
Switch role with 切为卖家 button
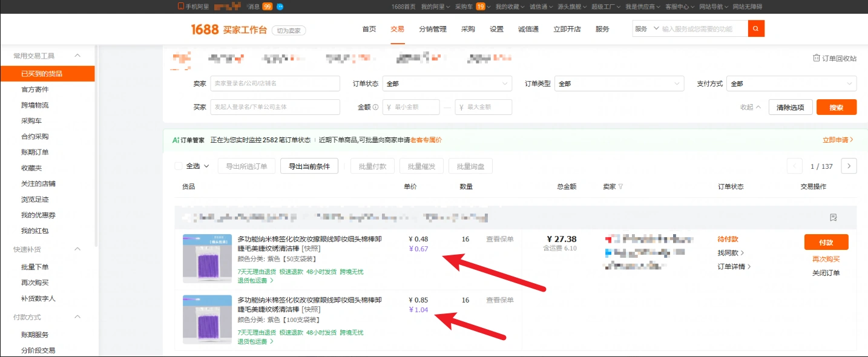pos(289,30)
